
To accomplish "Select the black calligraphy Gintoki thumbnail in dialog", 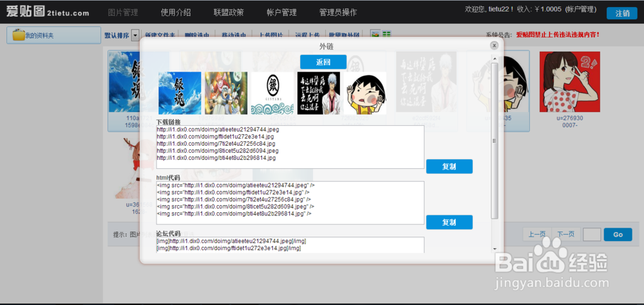I will tap(319, 93).
